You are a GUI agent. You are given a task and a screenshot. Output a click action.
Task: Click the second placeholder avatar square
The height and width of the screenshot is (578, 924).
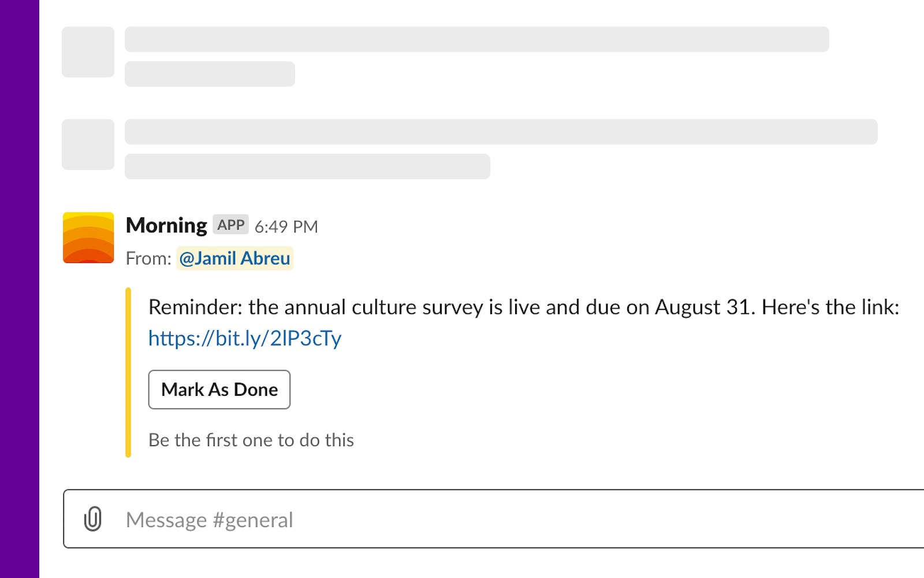[88, 144]
